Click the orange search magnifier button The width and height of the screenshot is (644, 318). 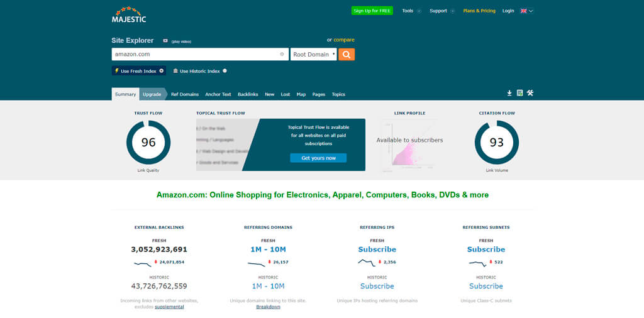tap(347, 54)
